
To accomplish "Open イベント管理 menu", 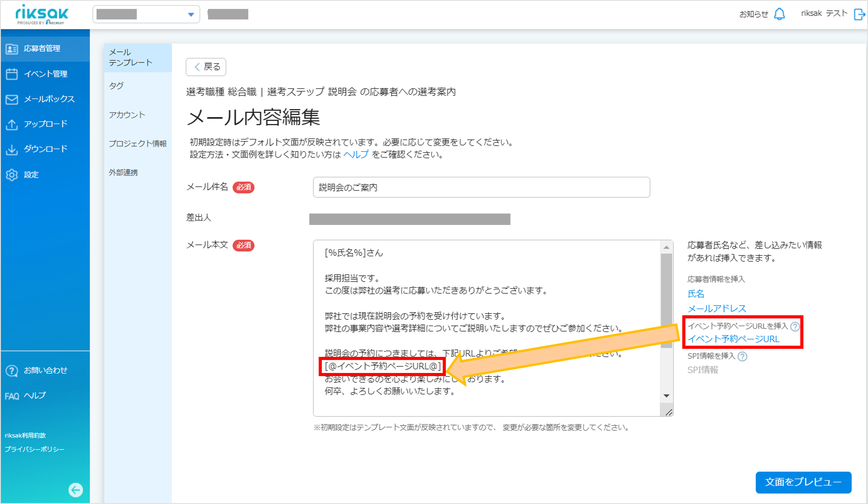I will click(45, 74).
